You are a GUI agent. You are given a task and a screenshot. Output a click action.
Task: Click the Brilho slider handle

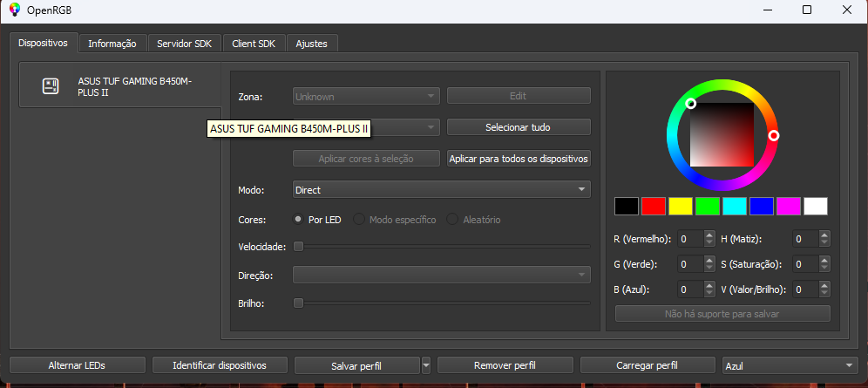298,303
